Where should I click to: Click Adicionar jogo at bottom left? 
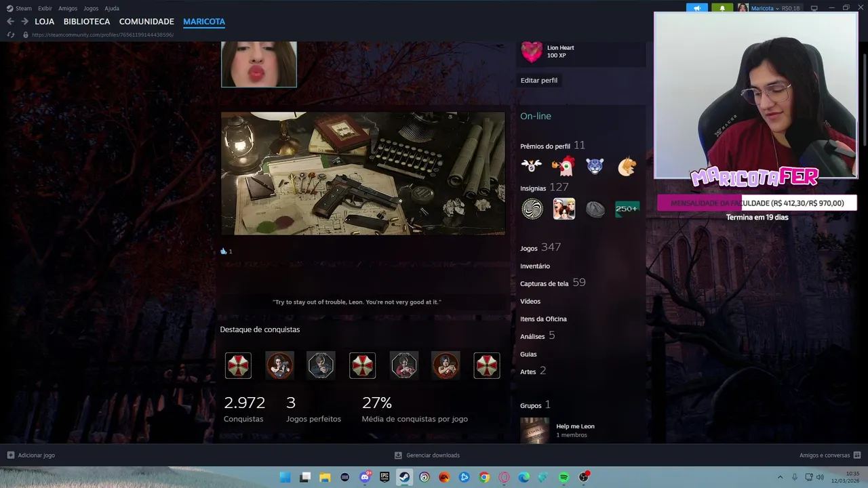coord(31,455)
